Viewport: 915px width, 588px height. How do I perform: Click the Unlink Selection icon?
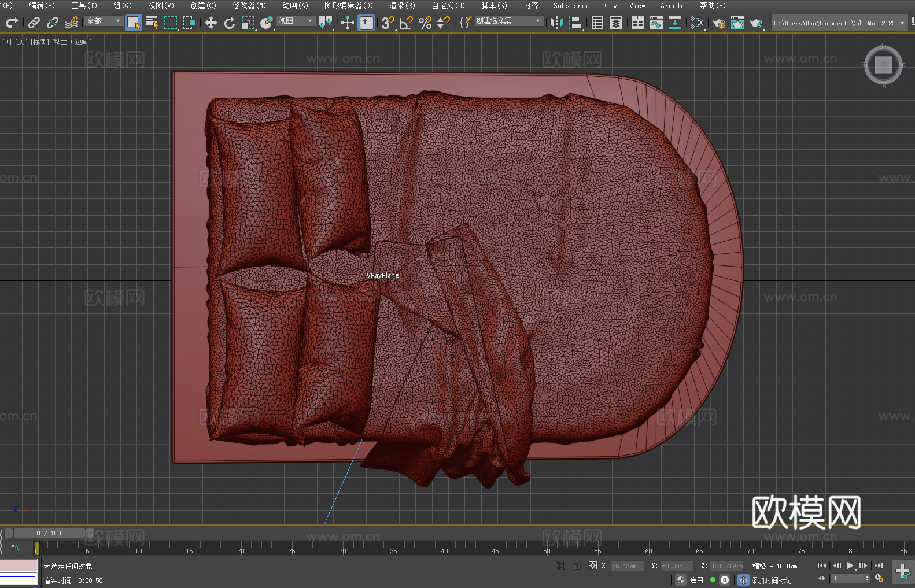click(x=53, y=23)
